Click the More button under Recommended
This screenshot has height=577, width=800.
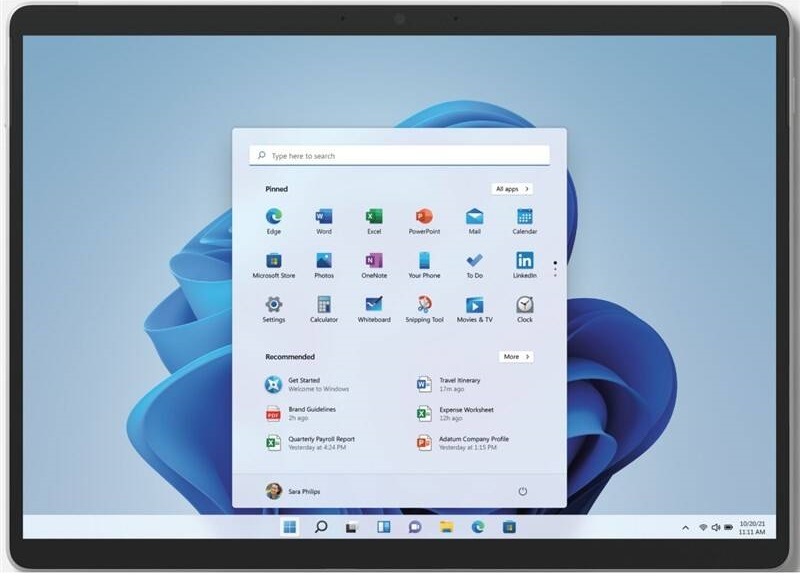point(516,357)
